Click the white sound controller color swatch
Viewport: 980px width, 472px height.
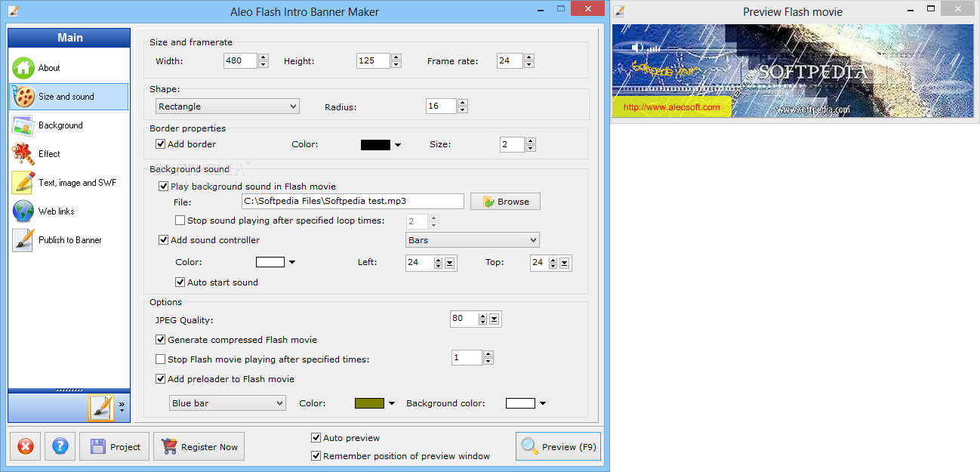click(270, 262)
